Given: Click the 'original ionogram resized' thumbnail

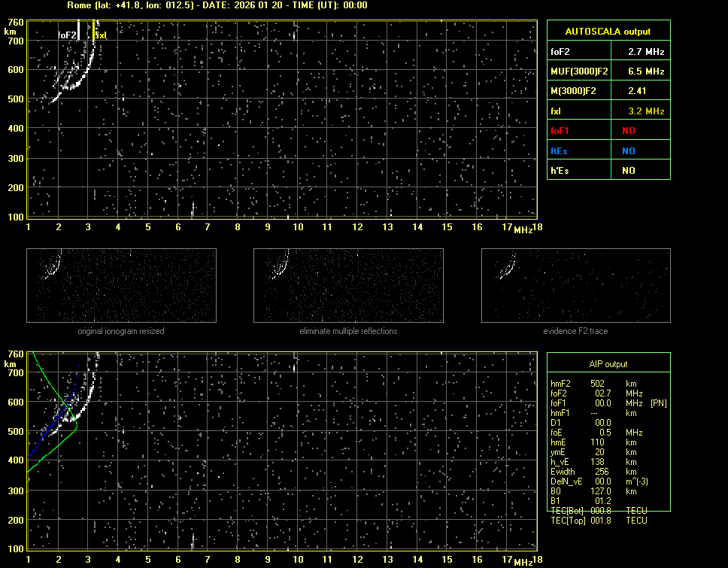Looking at the screenshot, I should (x=121, y=285).
